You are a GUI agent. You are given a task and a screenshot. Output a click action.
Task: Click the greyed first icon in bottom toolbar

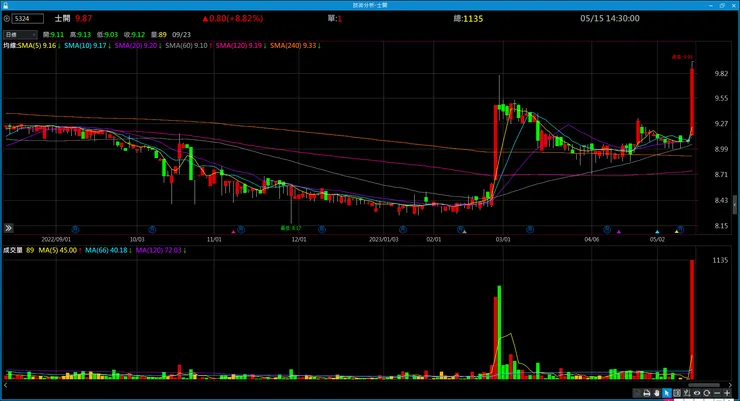click(637, 393)
